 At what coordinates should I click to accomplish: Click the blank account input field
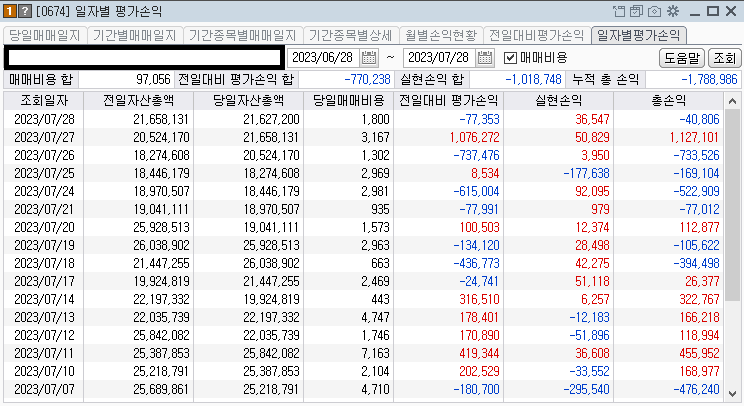point(144,58)
